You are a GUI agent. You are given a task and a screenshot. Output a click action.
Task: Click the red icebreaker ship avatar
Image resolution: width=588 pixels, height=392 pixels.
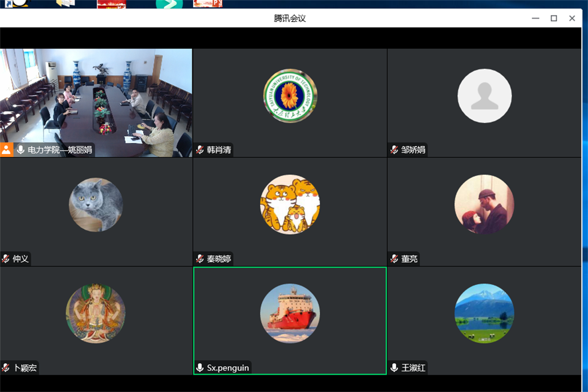[290, 314]
